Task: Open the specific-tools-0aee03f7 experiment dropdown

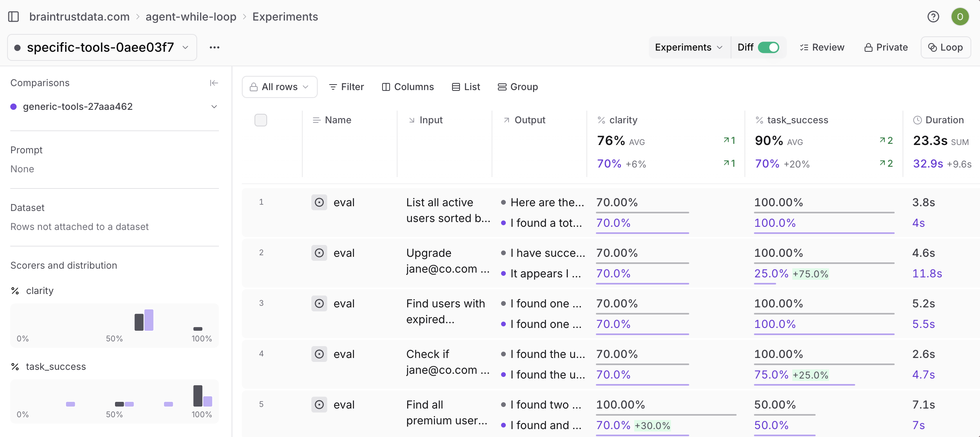Action: pyautogui.click(x=102, y=47)
